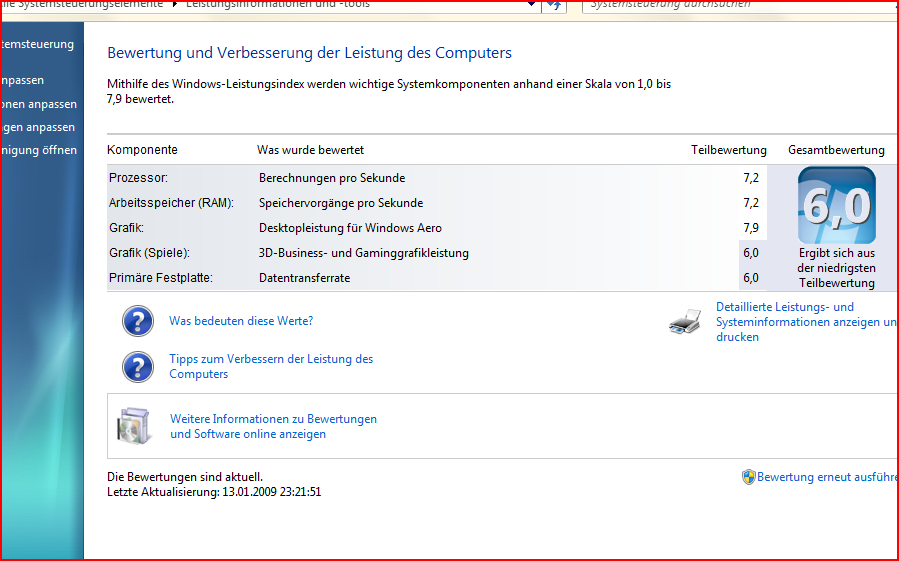Click the 'Gesamtbewertung' column header

point(837,150)
